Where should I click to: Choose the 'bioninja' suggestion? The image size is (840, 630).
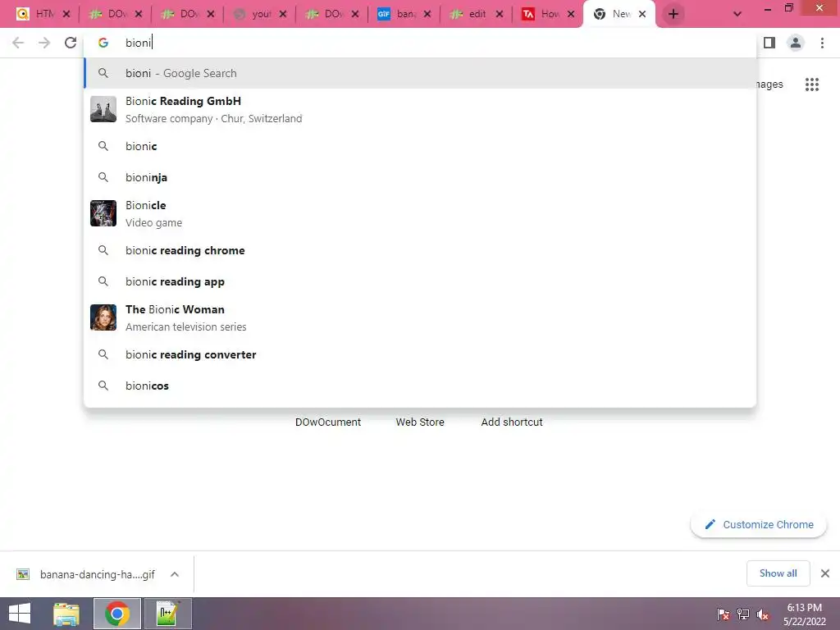[421, 177]
